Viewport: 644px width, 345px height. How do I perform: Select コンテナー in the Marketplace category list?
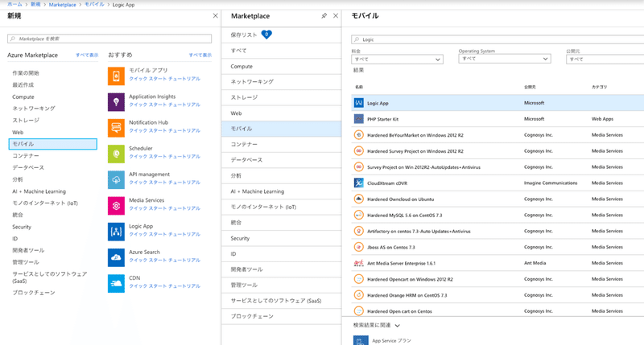pos(245,144)
